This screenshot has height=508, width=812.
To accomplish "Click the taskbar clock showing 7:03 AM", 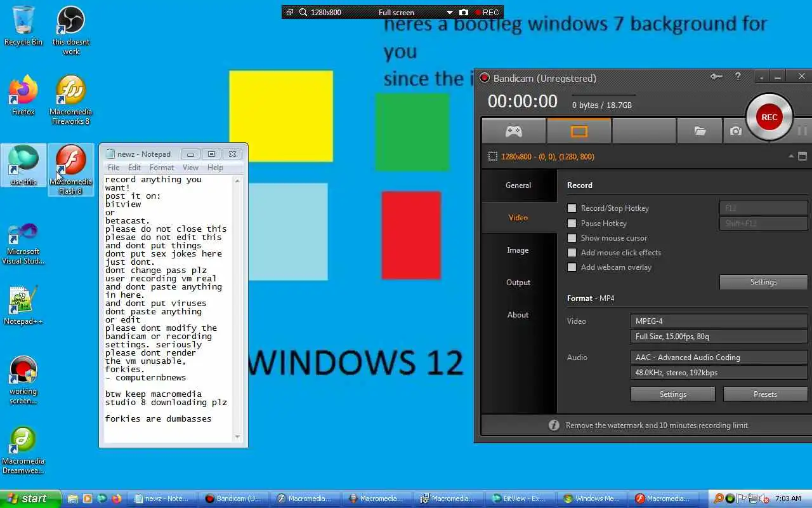I will (x=788, y=498).
